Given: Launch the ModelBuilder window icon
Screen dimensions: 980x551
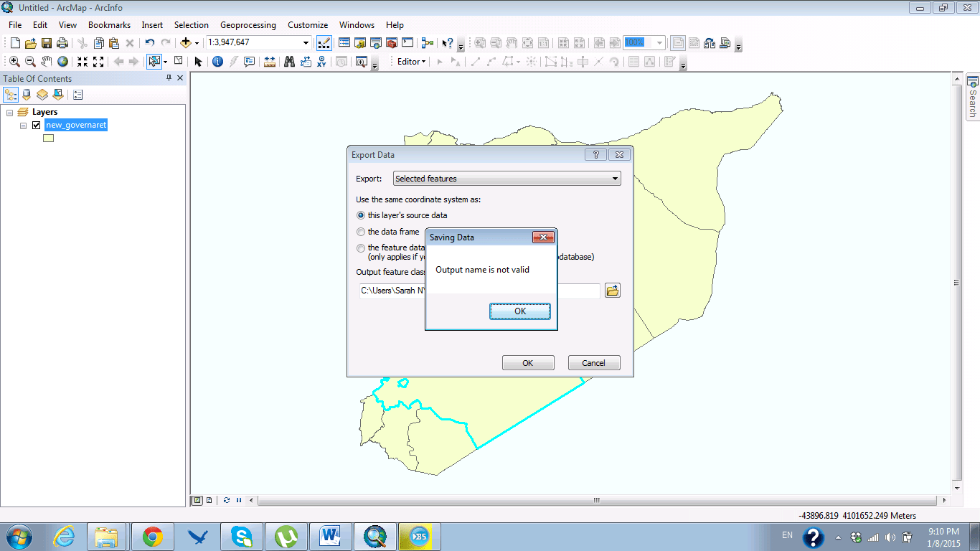Looking at the screenshot, I should coord(428,43).
